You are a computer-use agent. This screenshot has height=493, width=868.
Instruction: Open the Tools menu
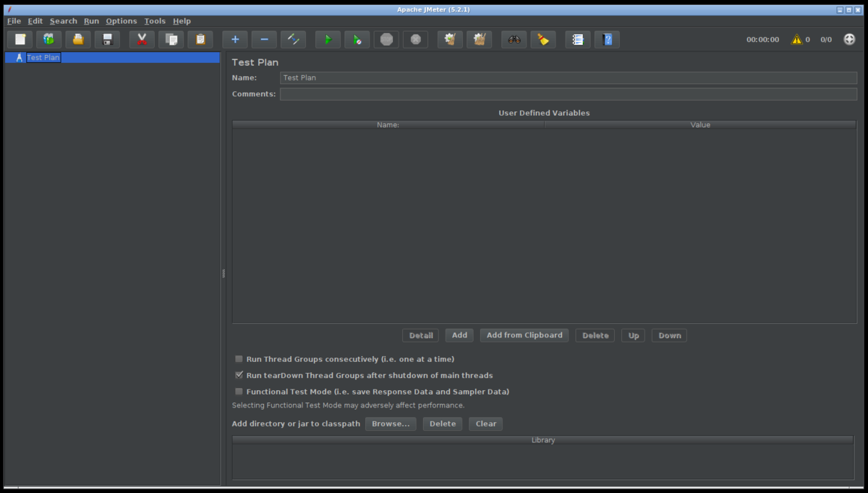coord(155,21)
